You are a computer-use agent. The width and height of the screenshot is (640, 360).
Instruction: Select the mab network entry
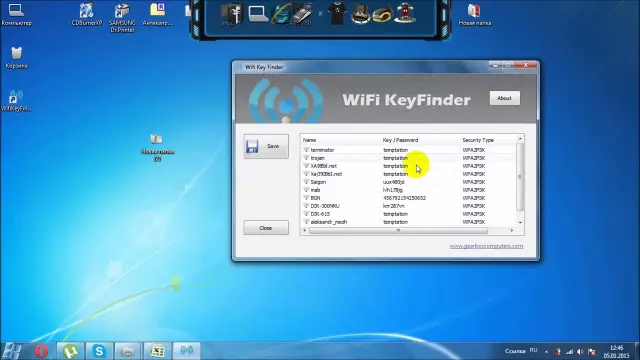[x=409, y=190]
